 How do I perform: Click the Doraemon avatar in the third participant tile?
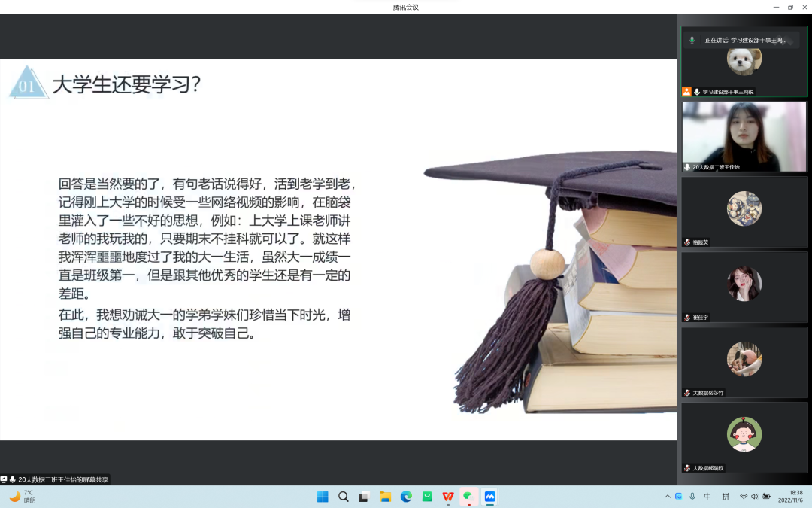[744, 208]
